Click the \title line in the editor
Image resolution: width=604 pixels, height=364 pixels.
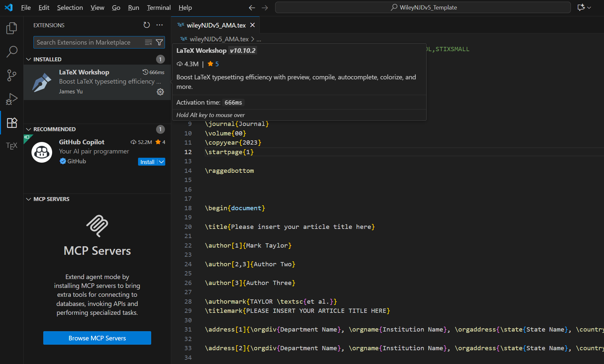(x=290, y=227)
